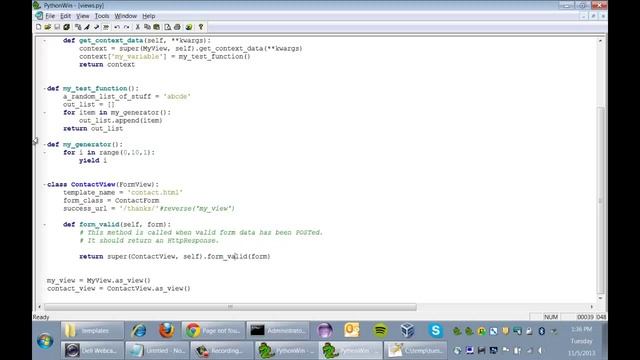Switch to Chrome 'Page not fou...' taskbar button
This screenshot has height=360, width=640.
click(213, 330)
